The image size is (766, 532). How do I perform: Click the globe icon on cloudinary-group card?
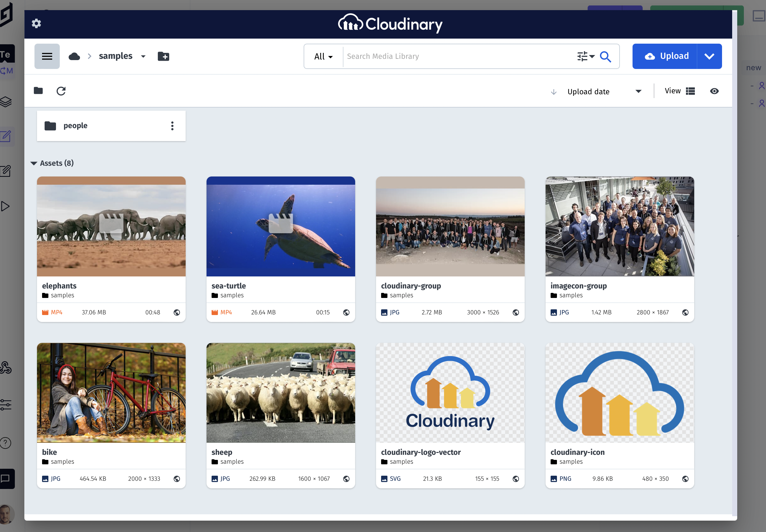click(x=516, y=312)
